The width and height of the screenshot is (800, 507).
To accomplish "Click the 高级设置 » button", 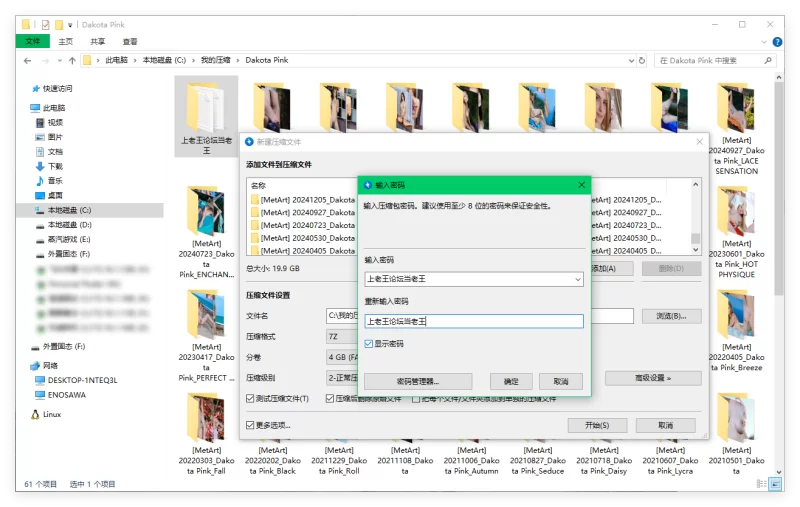I will point(653,378).
